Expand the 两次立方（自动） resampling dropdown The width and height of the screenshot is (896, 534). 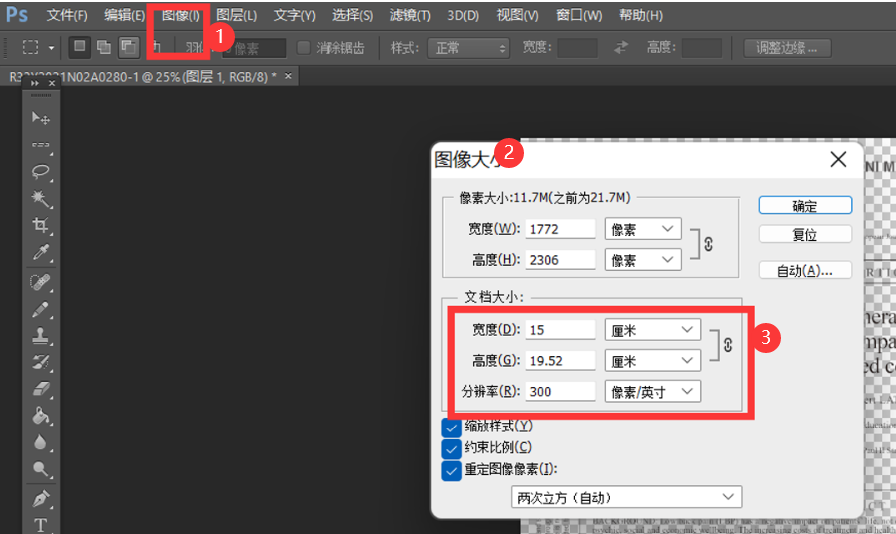(626, 497)
